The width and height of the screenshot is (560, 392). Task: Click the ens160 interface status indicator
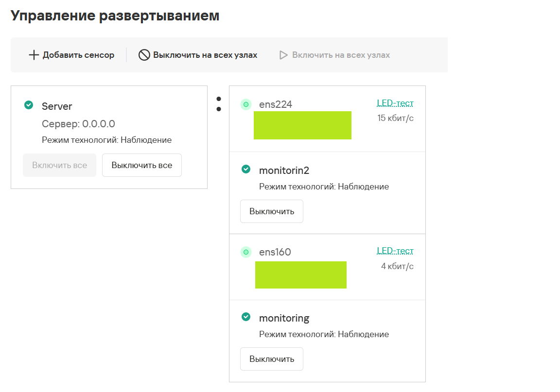coord(246,252)
